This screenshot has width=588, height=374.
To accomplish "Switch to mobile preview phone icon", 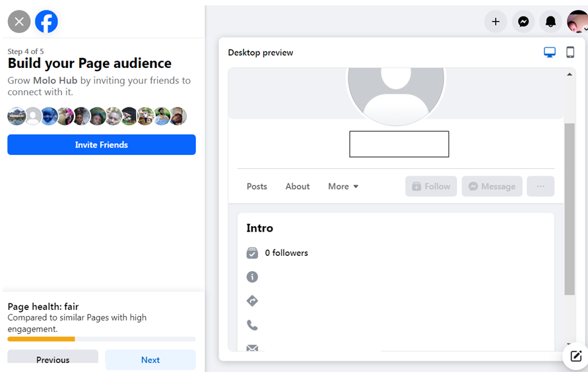I will tap(570, 52).
